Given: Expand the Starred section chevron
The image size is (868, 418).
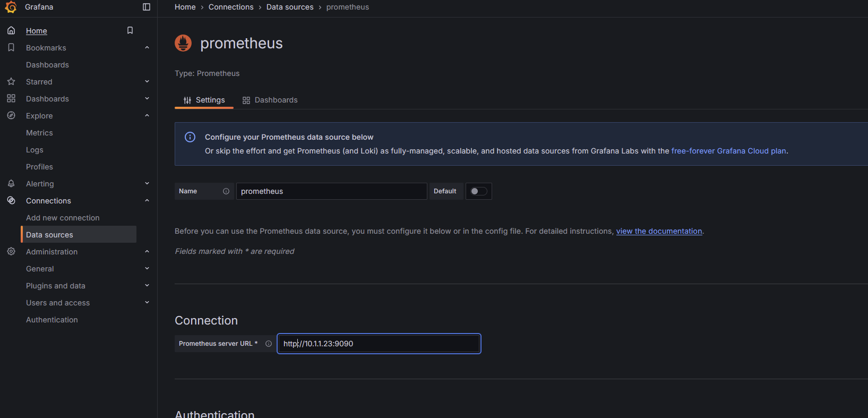Looking at the screenshot, I should click(x=147, y=81).
